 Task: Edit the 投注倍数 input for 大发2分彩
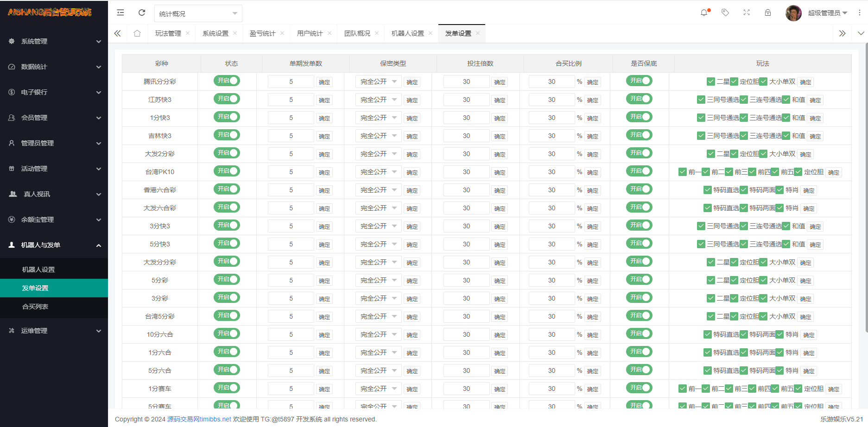tap(466, 153)
